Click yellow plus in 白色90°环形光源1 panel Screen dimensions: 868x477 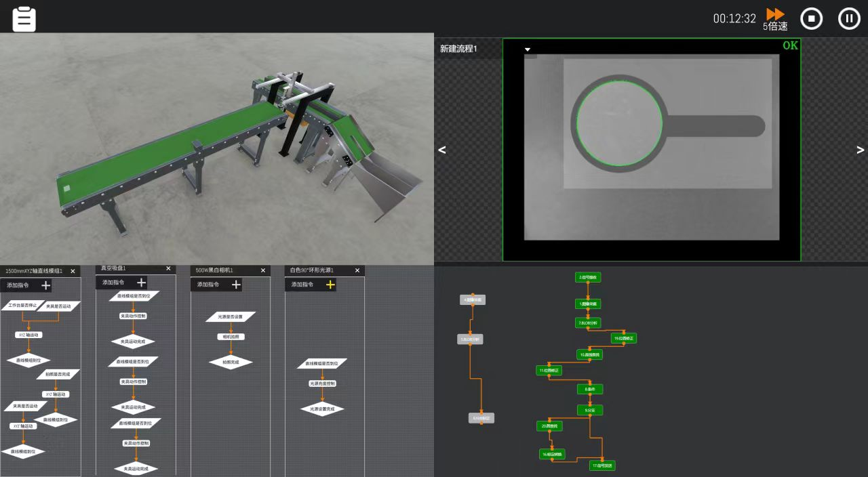pyautogui.click(x=330, y=285)
